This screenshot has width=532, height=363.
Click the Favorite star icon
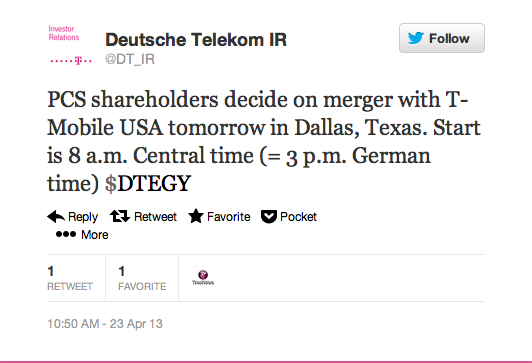pos(196,216)
